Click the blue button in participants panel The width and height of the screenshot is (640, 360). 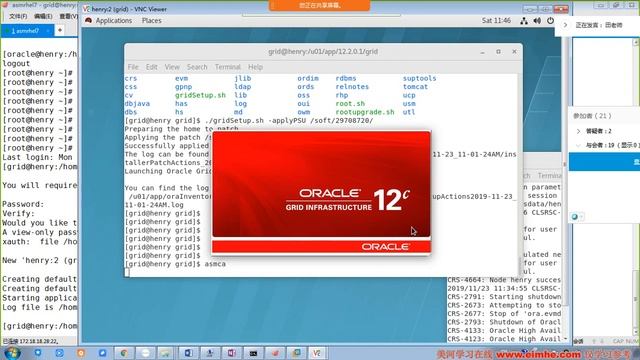coord(604,162)
